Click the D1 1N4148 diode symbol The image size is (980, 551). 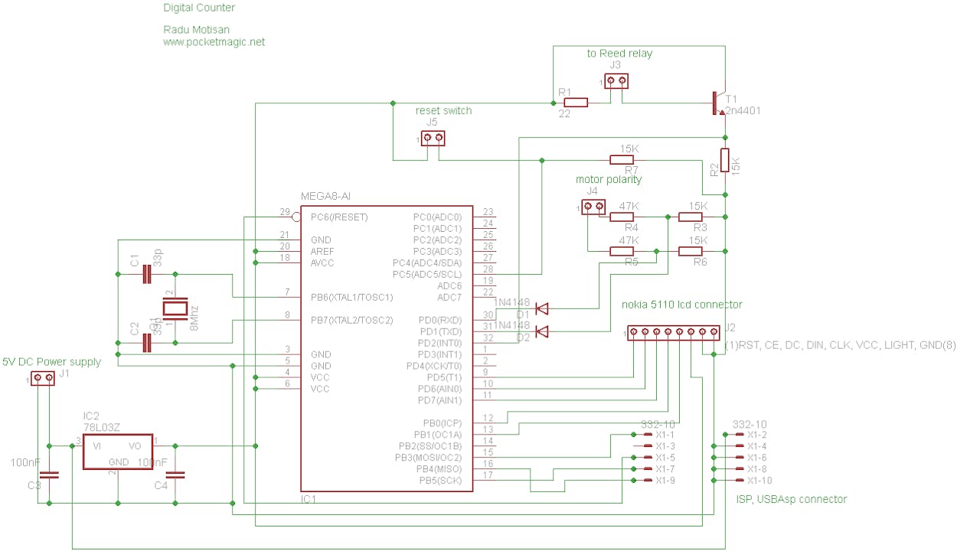pos(542,308)
